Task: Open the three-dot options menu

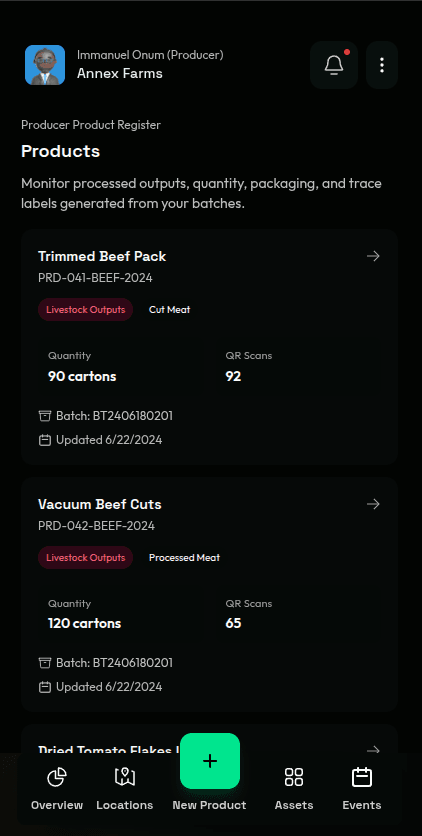Action: 382,65
